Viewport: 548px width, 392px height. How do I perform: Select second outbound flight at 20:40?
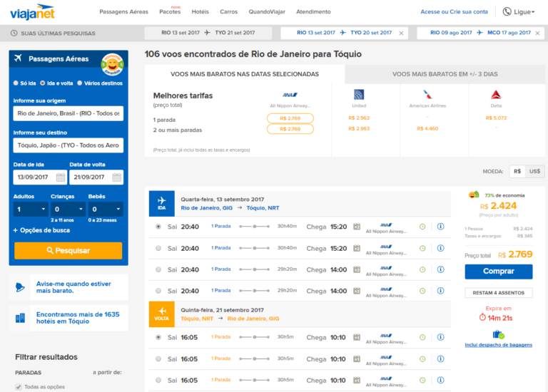158,248
